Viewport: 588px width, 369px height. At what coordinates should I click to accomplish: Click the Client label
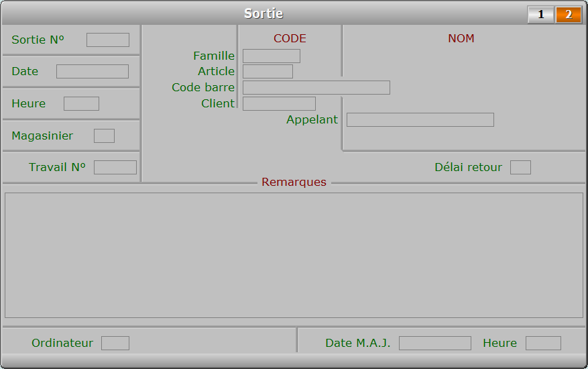218,103
